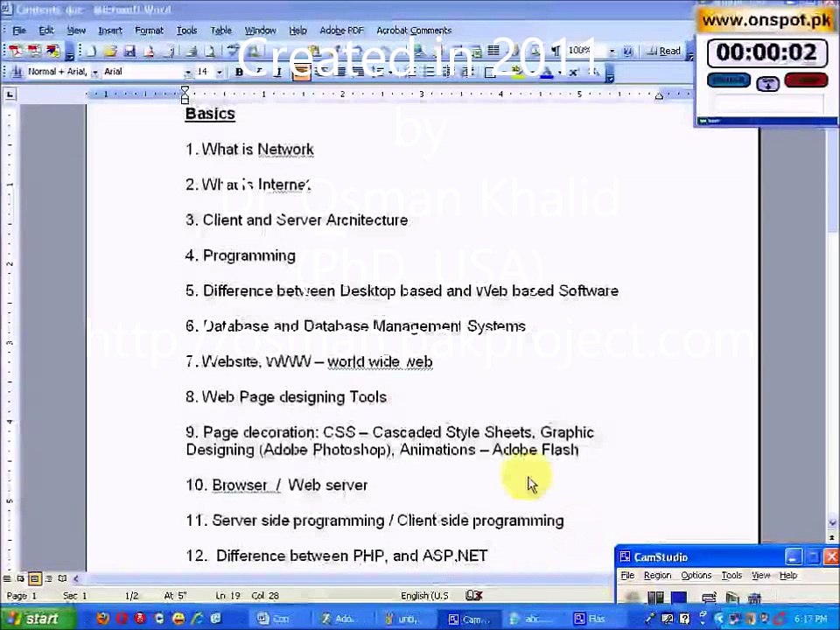Click the smiley icon in quick launch
The width and height of the screenshot is (840, 630).
[x=178, y=619]
